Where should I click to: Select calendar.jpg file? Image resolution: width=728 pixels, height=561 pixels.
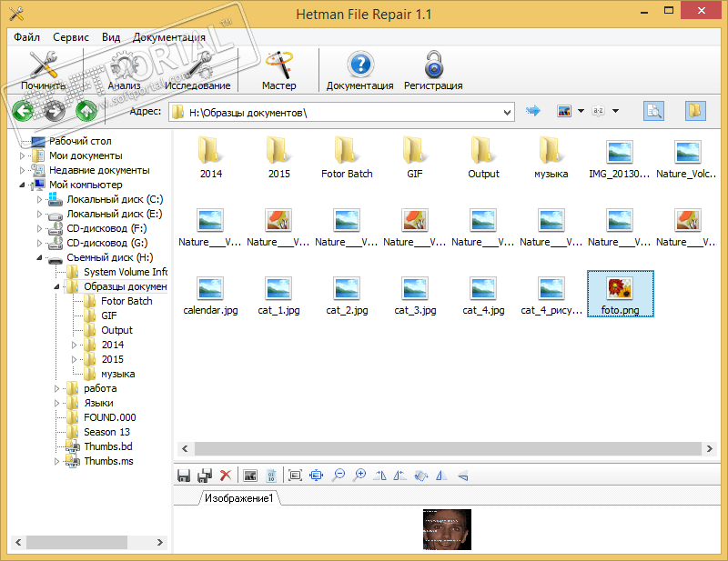click(210, 296)
